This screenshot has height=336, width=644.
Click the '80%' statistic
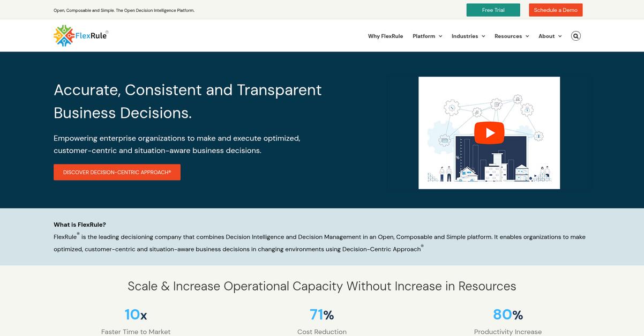pos(508,315)
